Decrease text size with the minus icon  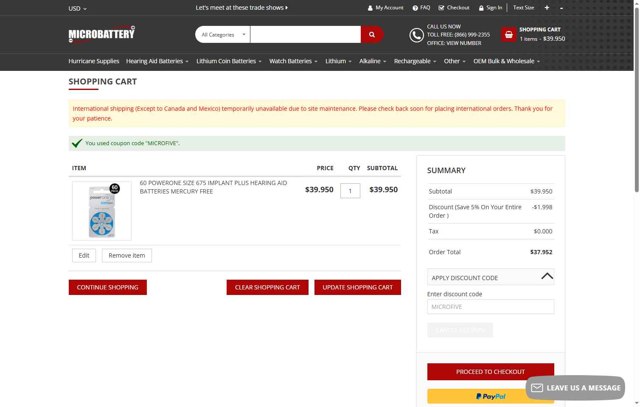tap(561, 8)
